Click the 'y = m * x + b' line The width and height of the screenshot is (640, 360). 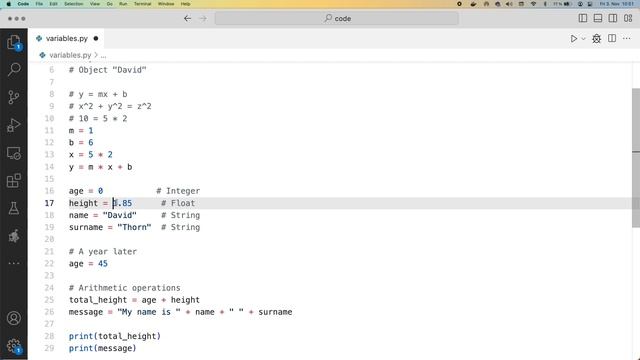click(100, 167)
